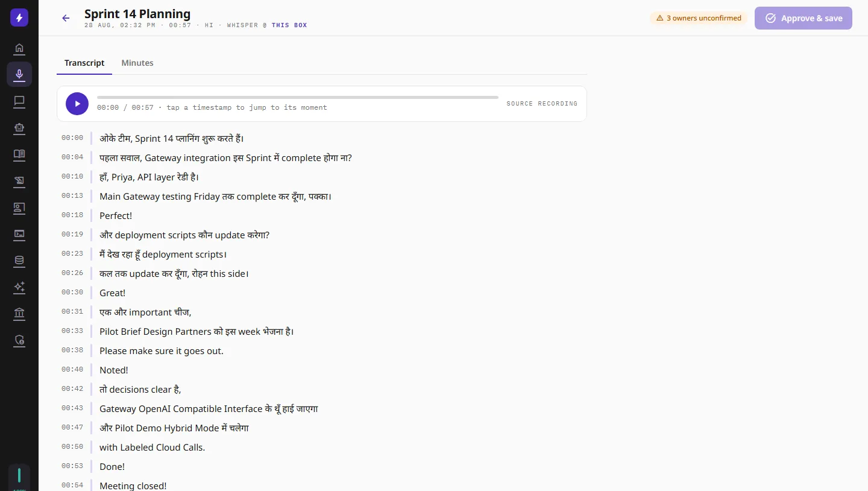Select the microphone recordings icon in sidebar
Viewport: 868px width, 491px height.
click(19, 74)
